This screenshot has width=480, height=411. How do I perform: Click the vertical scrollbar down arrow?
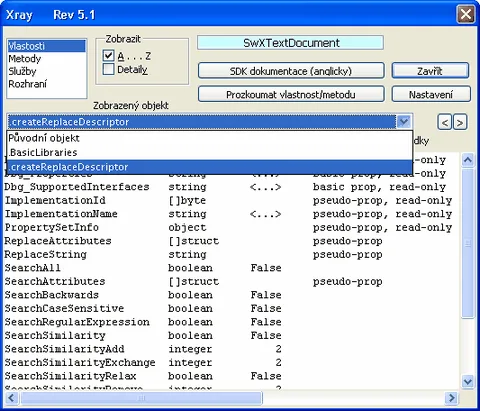(x=468, y=381)
